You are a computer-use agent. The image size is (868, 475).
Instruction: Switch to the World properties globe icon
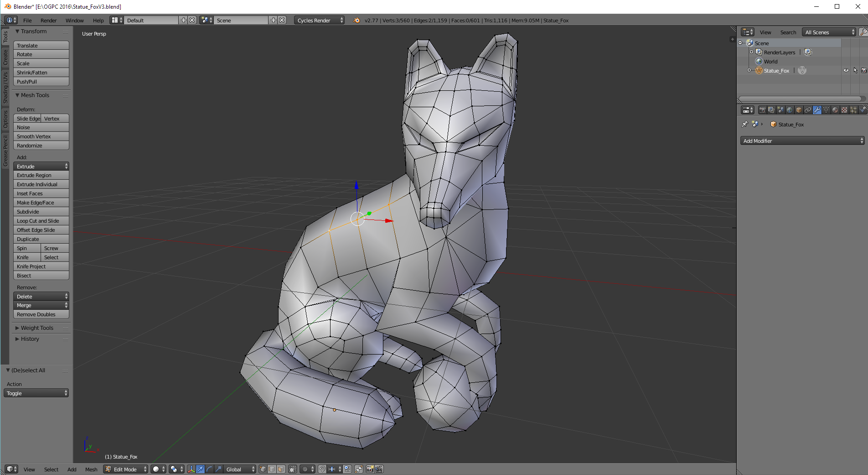[x=789, y=110]
